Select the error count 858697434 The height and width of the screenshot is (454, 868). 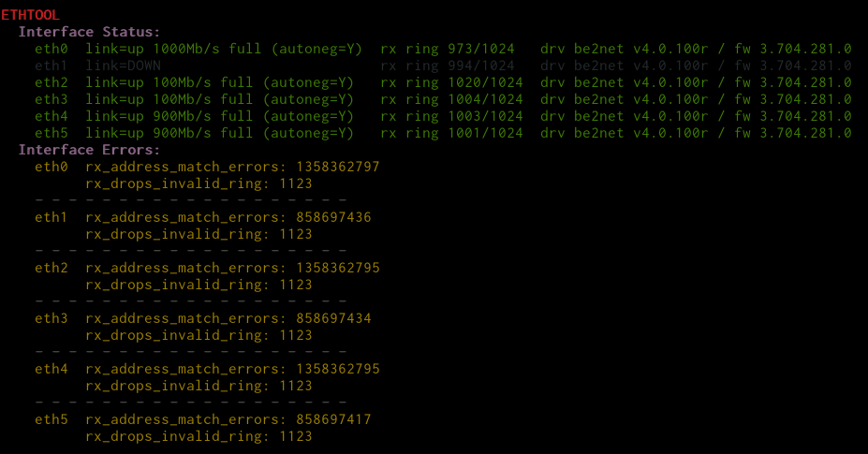[x=333, y=318]
